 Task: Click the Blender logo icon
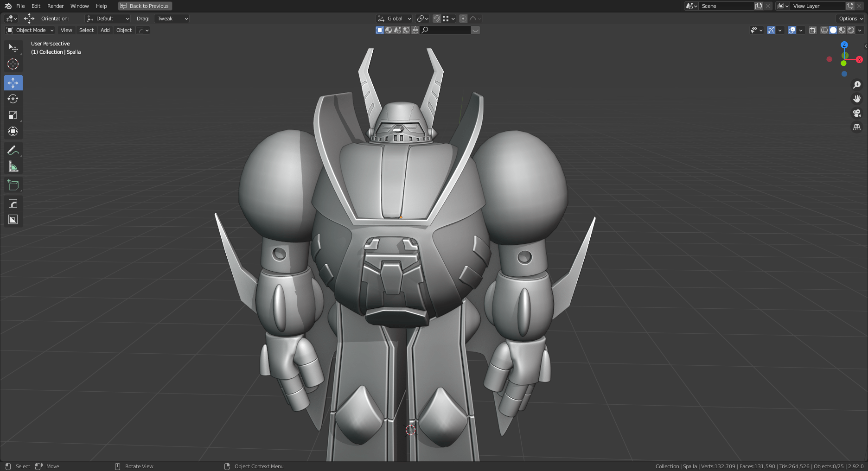[x=8, y=6]
